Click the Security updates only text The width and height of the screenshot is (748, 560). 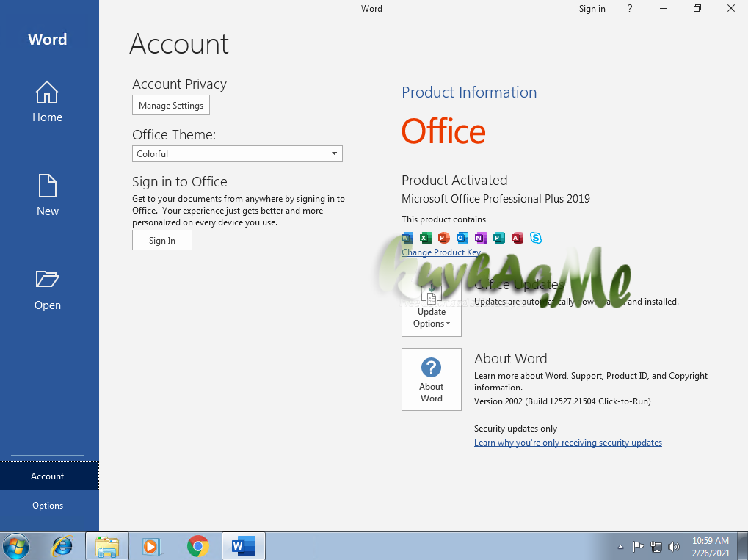[515, 429]
